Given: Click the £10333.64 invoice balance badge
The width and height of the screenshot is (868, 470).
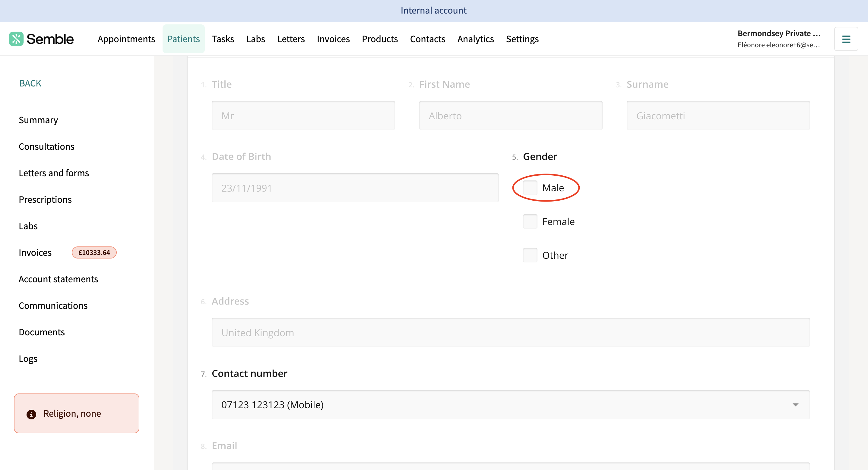Looking at the screenshot, I should point(94,252).
